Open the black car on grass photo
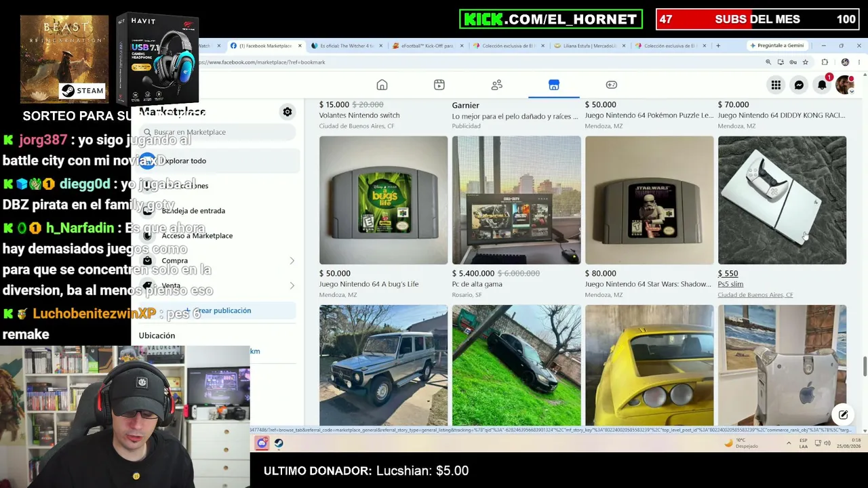Image resolution: width=868 pixels, height=488 pixels. pyautogui.click(x=517, y=365)
